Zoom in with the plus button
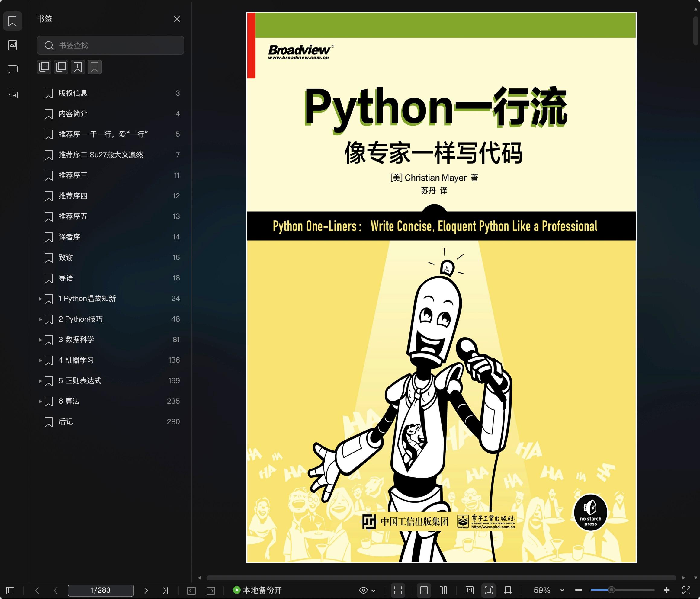The height and width of the screenshot is (599, 700). (x=666, y=590)
